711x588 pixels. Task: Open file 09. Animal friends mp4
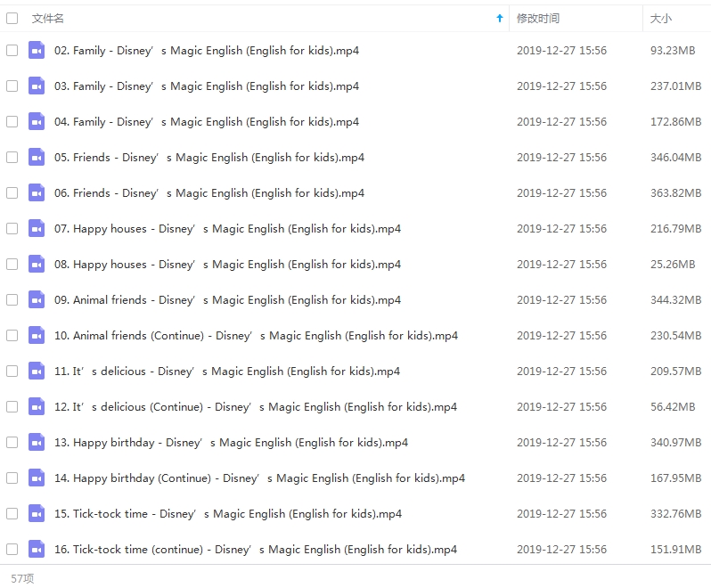[227, 299]
